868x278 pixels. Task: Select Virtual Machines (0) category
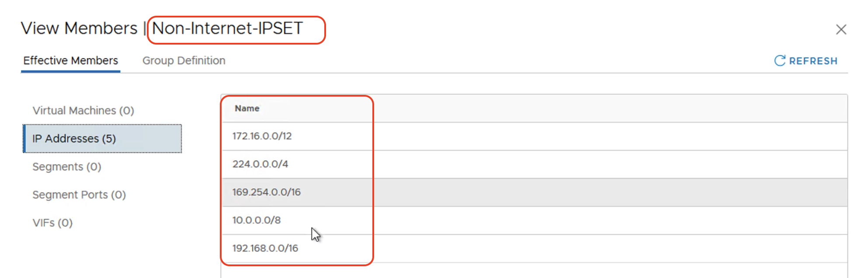(x=83, y=111)
